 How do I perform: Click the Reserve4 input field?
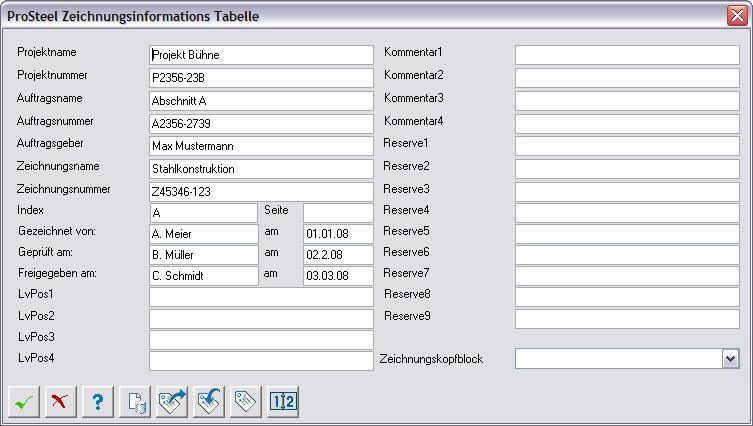pos(627,213)
